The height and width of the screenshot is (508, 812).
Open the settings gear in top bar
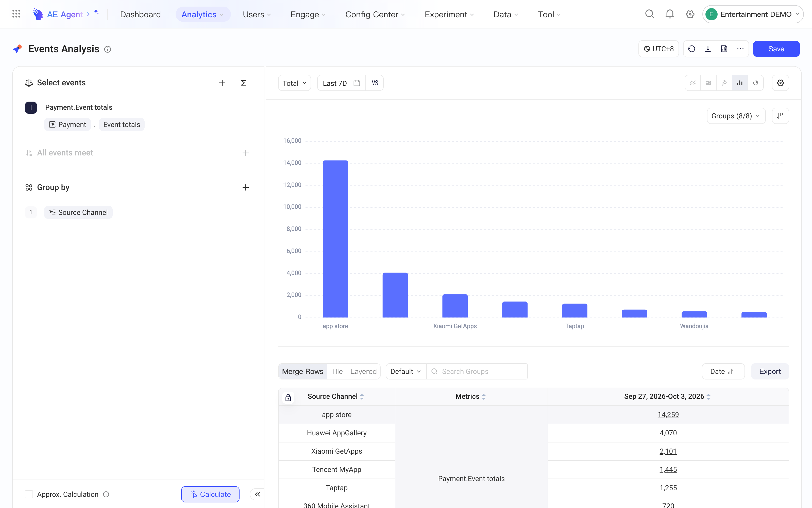point(690,14)
